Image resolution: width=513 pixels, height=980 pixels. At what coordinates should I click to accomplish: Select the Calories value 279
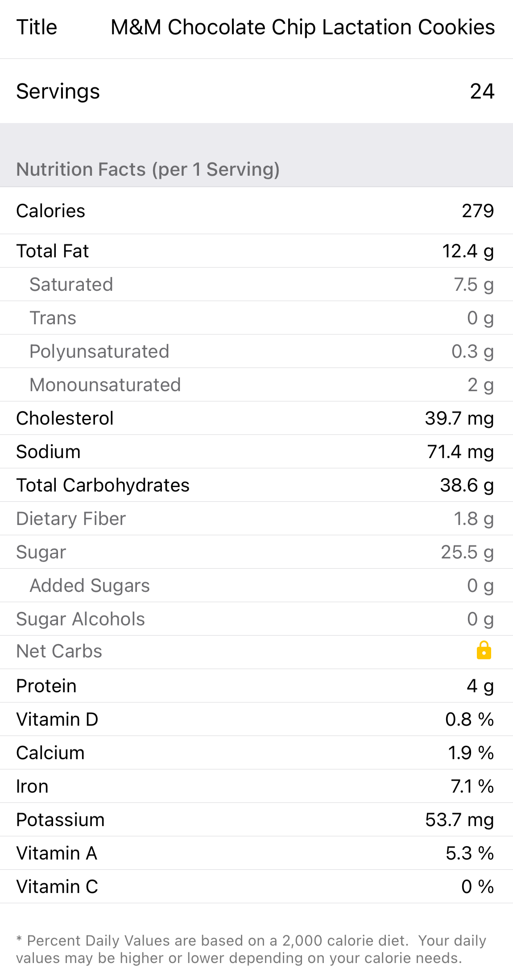click(477, 211)
